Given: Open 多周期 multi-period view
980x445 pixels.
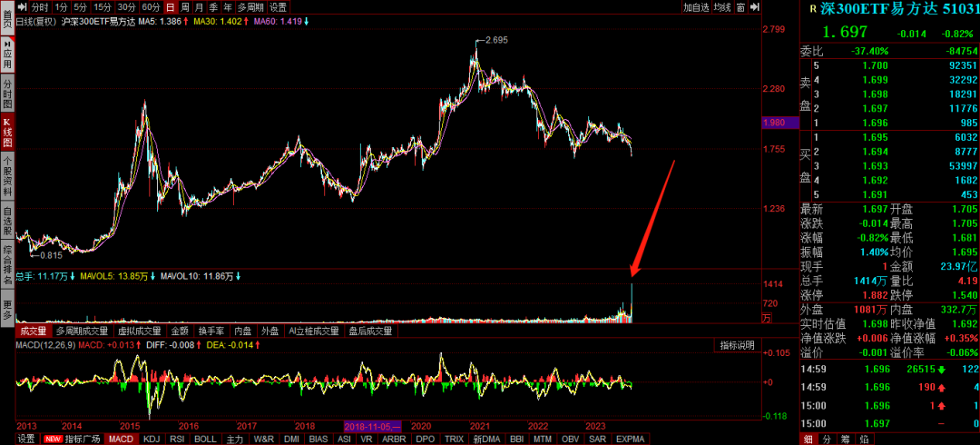Looking at the screenshot, I should [x=250, y=7].
